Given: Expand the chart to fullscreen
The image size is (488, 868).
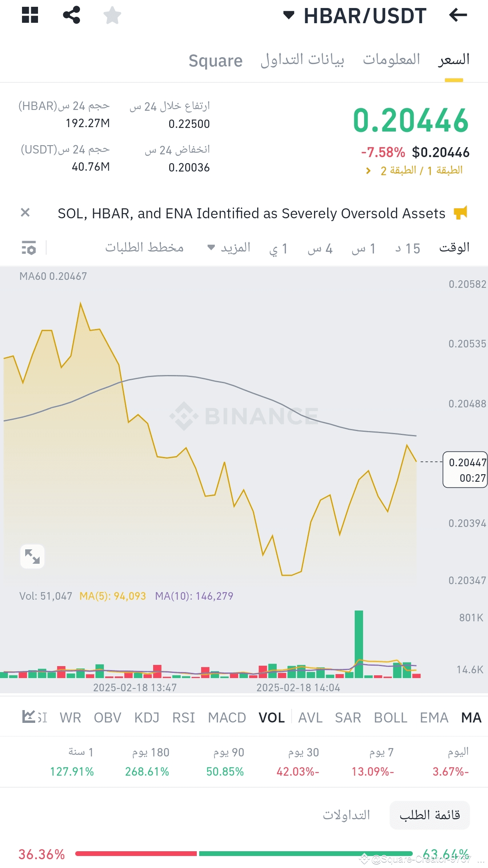Looking at the screenshot, I should tap(32, 557).
